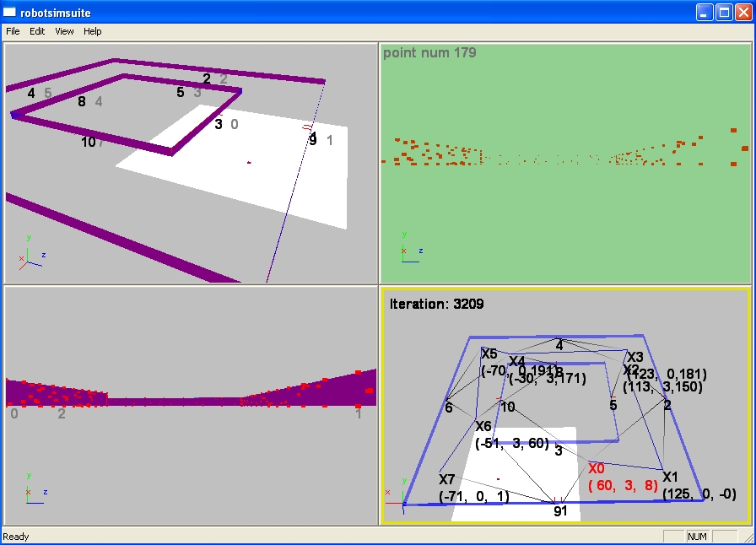This screenshot has height=545, width=756.
Task: Minimize the robotsimsuite window
Action: coord(705,13)
